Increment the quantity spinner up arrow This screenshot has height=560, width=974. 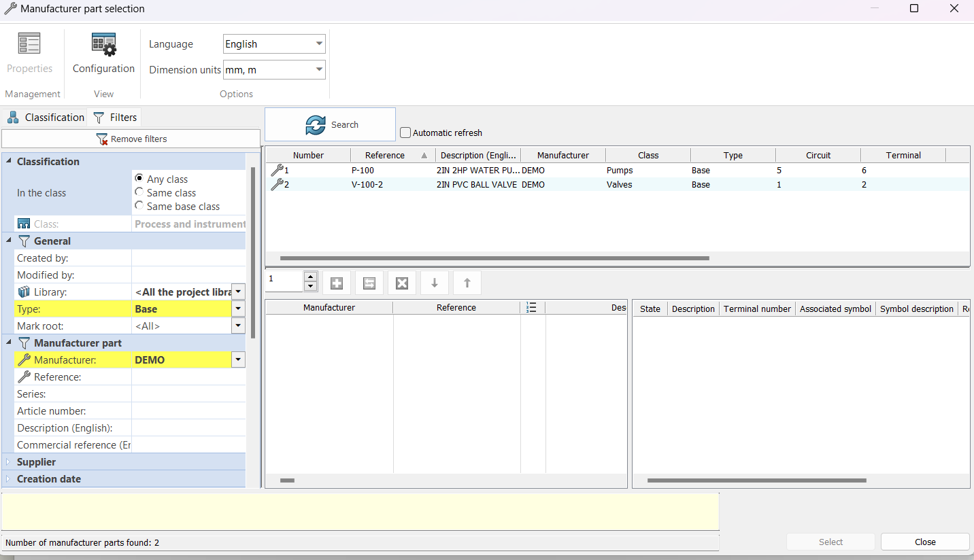(x=311, y=277)
